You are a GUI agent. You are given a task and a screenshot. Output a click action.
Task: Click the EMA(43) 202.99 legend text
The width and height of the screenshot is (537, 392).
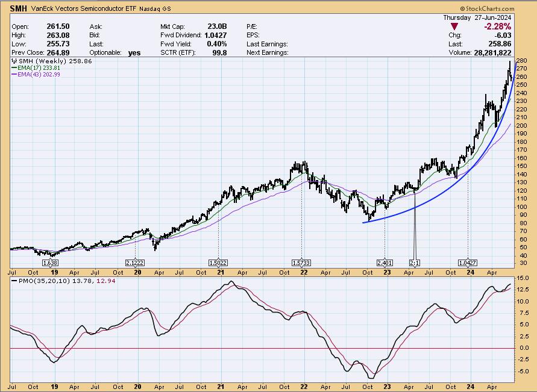pyautogui.click(x=39, y=74)
